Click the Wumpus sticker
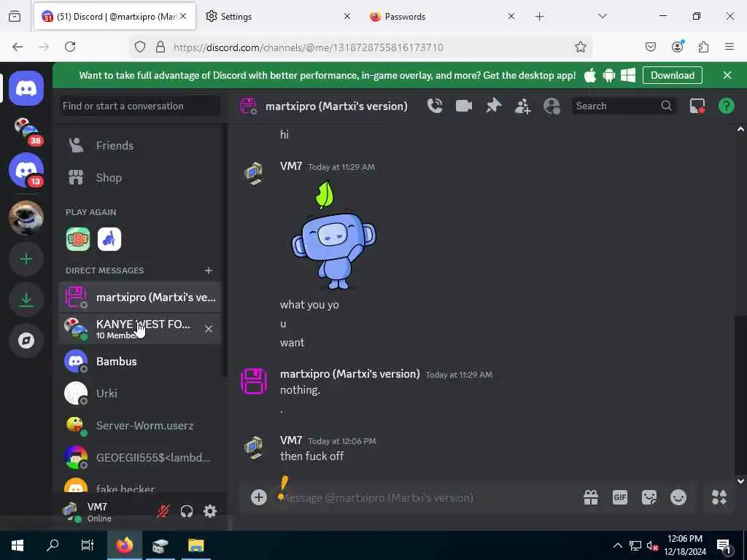The width and height of the screenshot is (747, 560). 333,235
